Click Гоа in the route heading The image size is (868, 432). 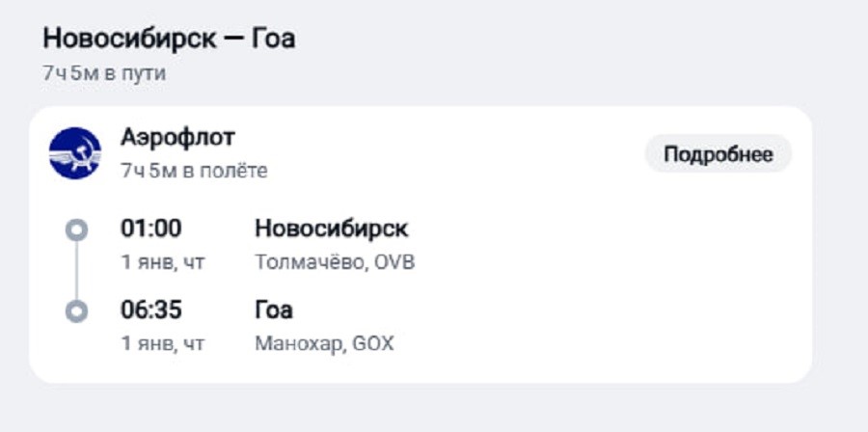click(273, 39)
